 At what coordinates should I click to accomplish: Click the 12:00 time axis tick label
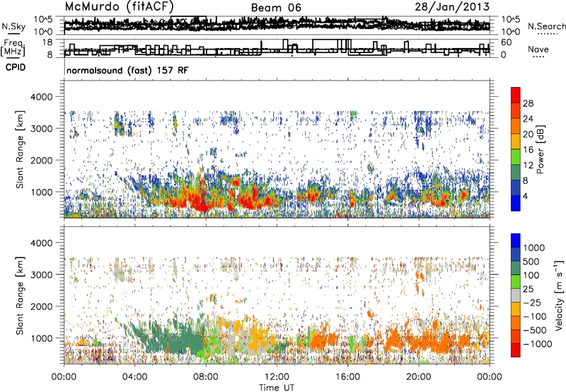277,377
